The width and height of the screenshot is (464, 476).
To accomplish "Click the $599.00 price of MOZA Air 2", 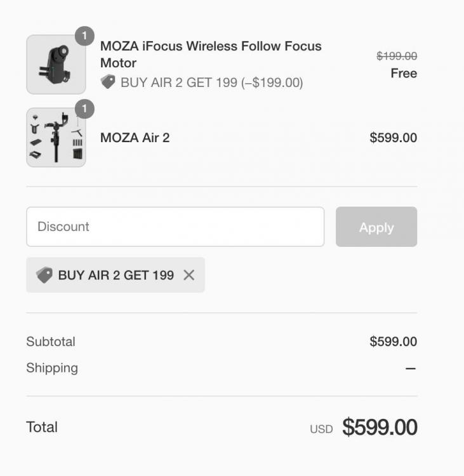I will [x=393, y=138].
